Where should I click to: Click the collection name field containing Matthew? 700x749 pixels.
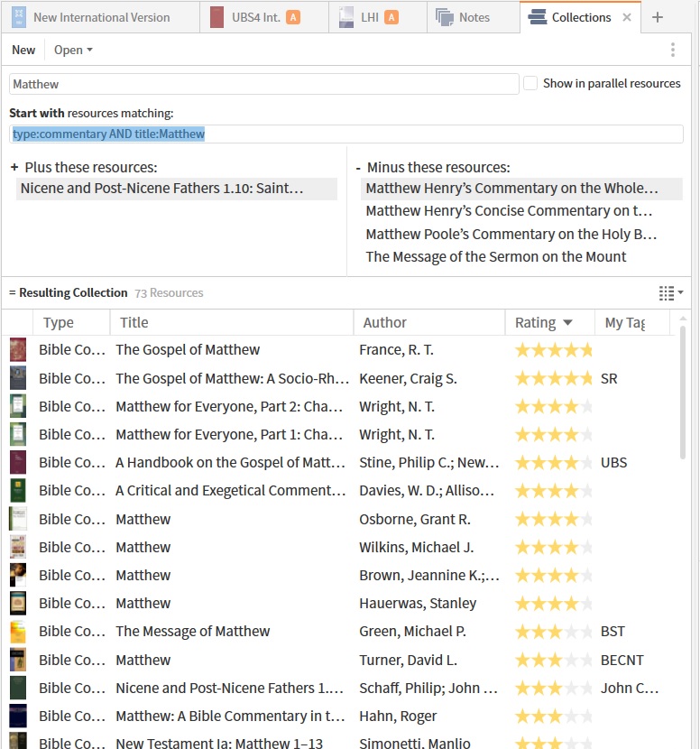click(x=263, y=84)
